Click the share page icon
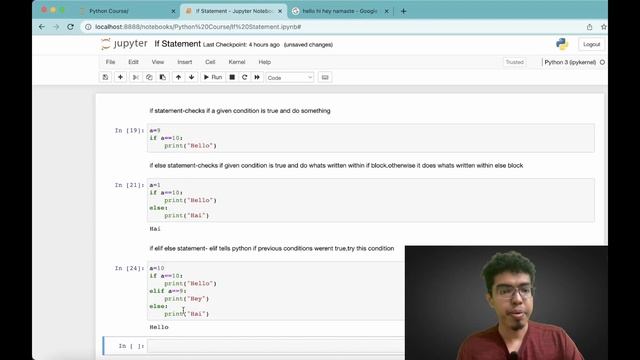This screenshot has width=640, height=360. pyautogui.click(x=589, y=27)
